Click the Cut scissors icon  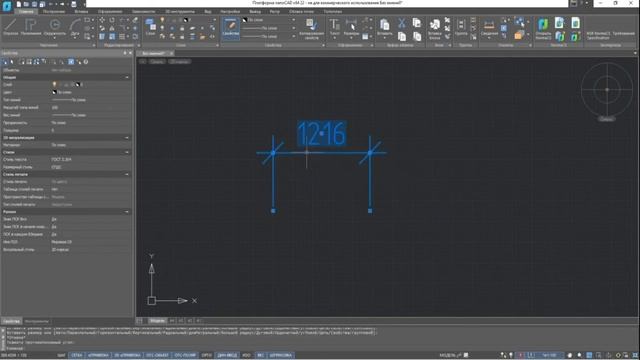click(x=402, y=23)
